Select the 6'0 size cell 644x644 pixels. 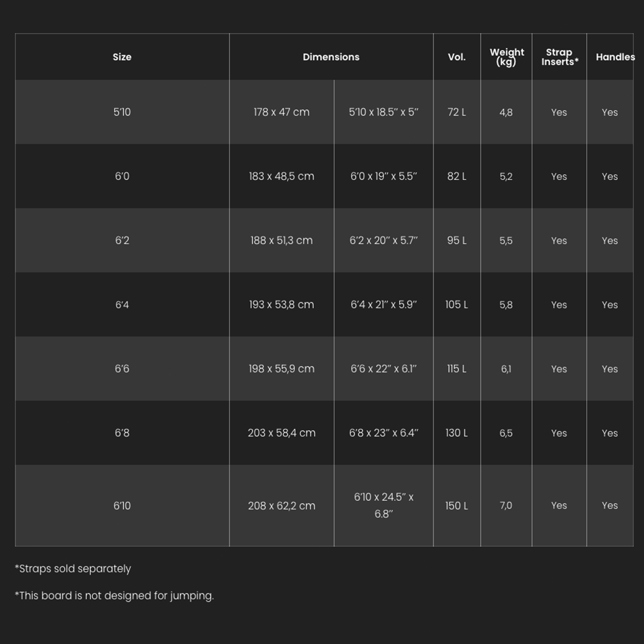[x=122, y=176]
